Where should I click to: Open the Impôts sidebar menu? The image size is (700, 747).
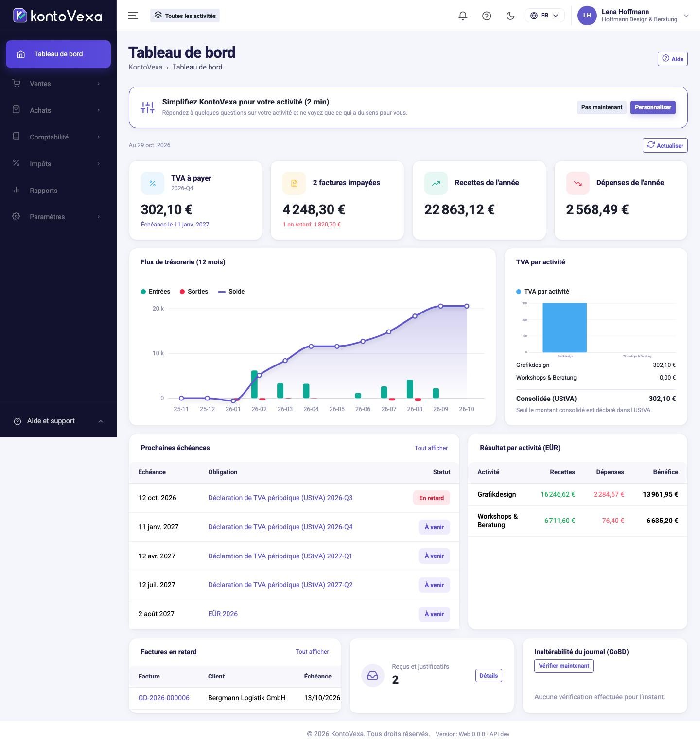[58, 164]
